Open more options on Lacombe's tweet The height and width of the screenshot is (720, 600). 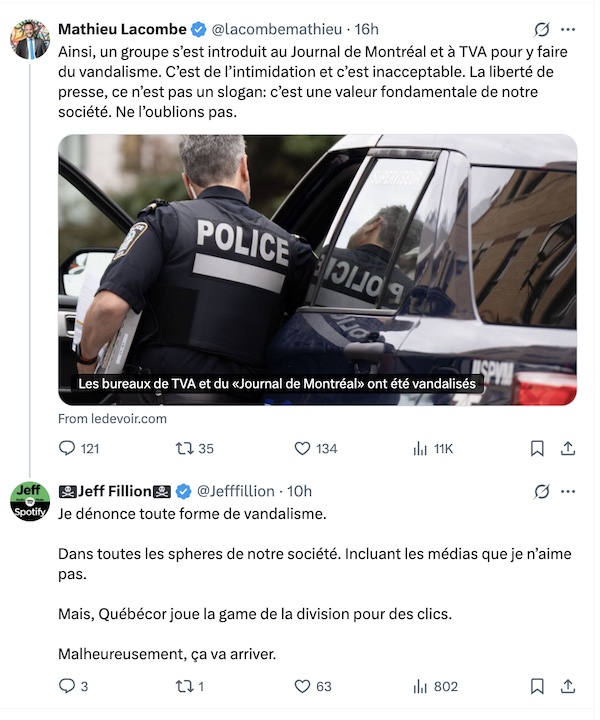568,29
